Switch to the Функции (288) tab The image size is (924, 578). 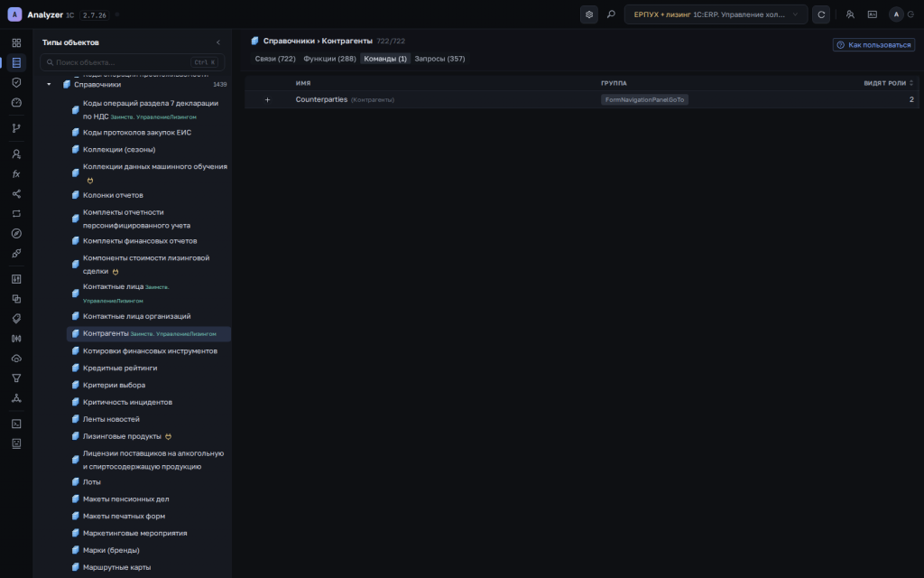tap(329, 59)
